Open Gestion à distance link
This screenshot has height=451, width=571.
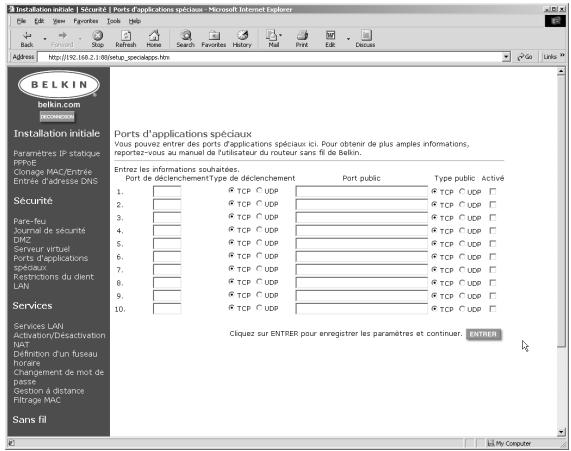click(49, 391)
